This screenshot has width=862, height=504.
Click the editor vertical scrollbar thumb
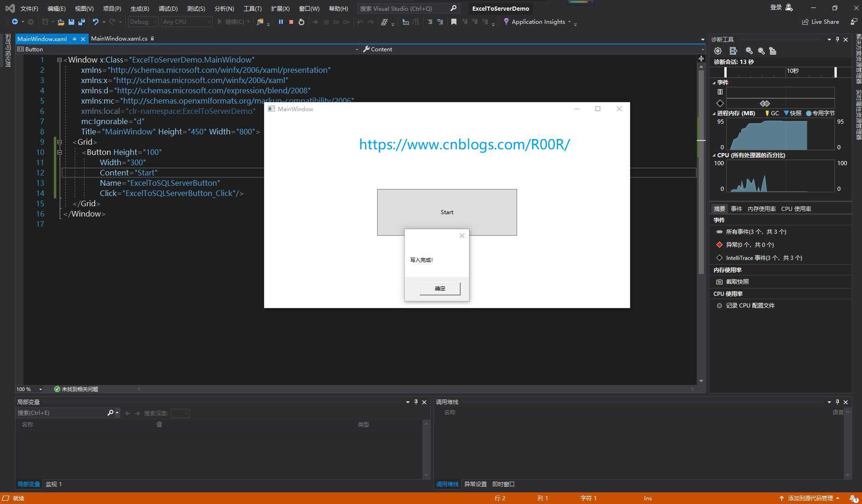701,173
